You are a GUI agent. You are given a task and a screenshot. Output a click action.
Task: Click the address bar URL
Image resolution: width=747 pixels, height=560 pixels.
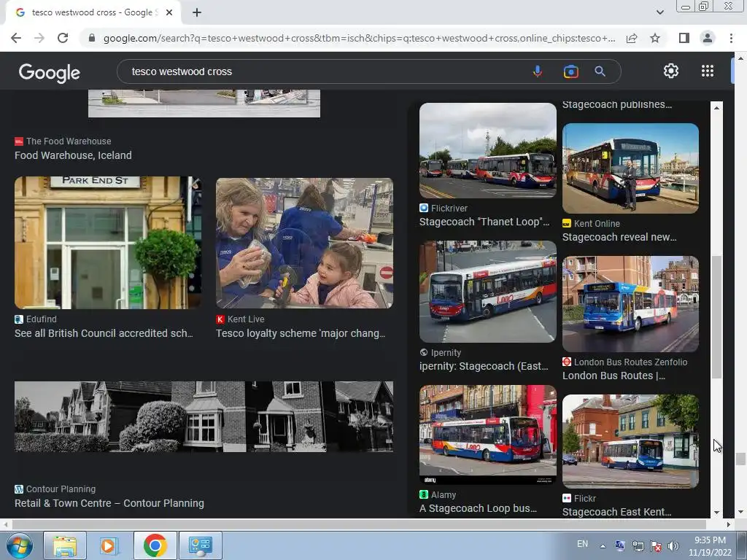point(358,38)
